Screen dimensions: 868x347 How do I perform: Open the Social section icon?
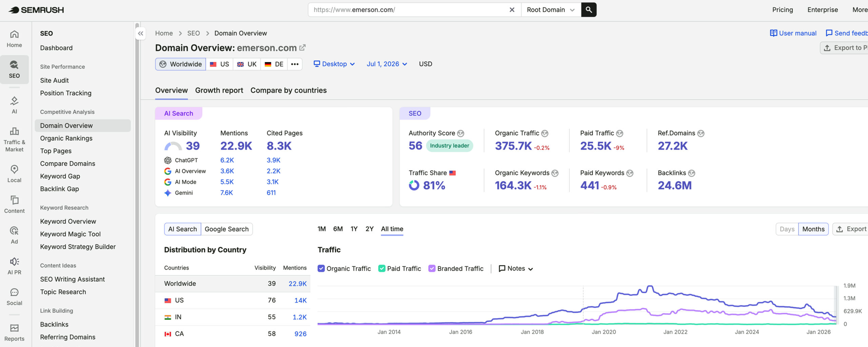click(14, 297)
